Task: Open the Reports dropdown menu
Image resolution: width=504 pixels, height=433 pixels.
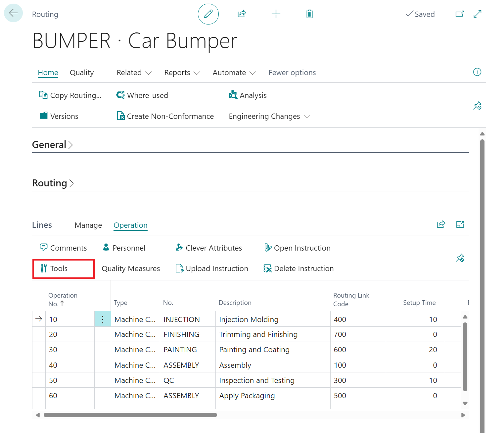Action: coord(182,72)
